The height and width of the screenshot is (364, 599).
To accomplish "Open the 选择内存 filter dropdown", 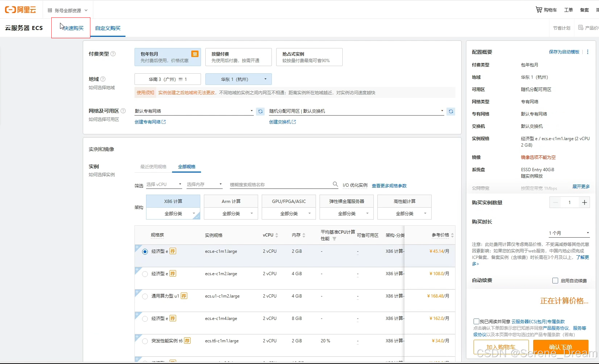I will [205, 185].
